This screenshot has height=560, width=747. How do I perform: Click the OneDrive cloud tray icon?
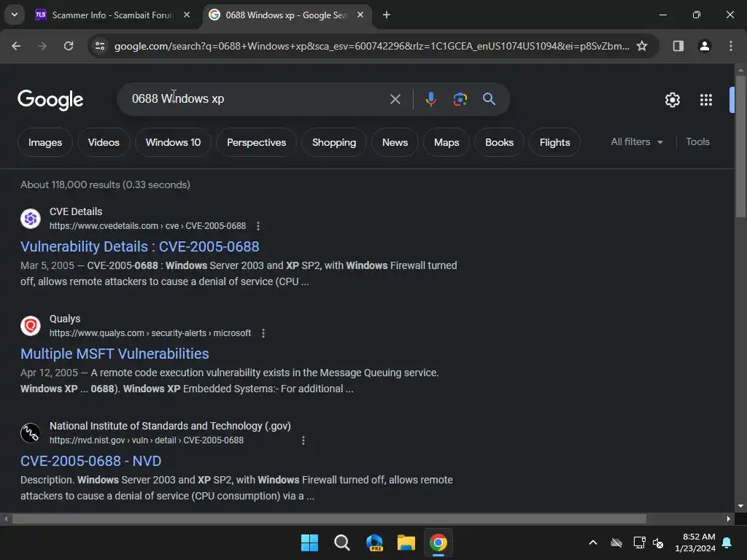coord(616,542)
